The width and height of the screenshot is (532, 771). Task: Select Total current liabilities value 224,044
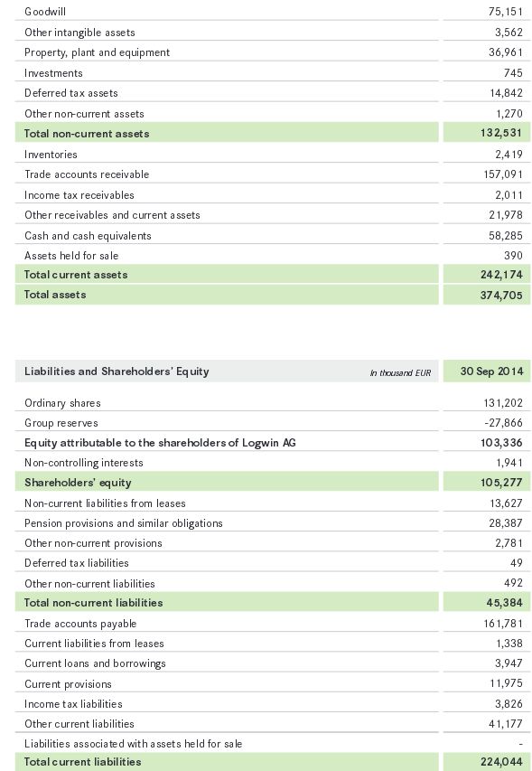click(501, 762)
